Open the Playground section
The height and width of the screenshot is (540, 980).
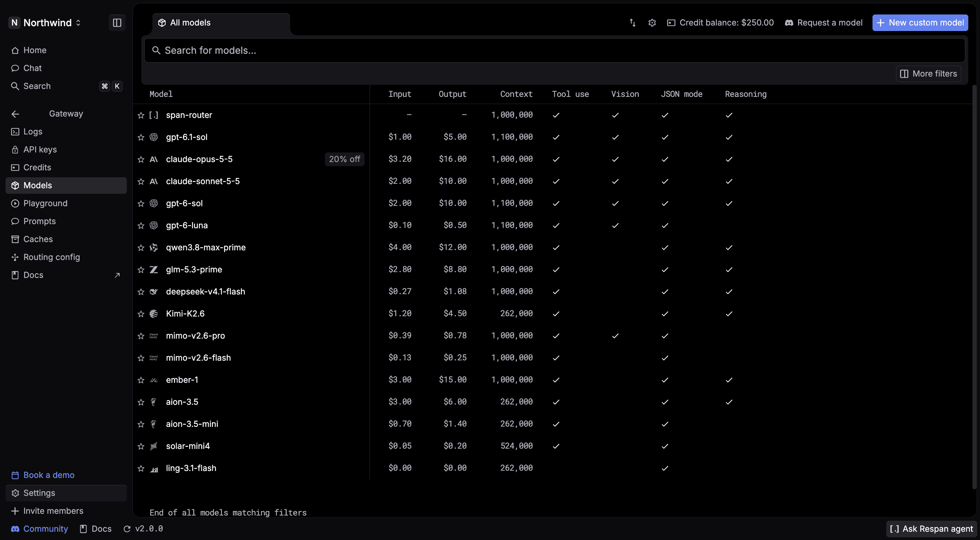(x=66, y=203)
